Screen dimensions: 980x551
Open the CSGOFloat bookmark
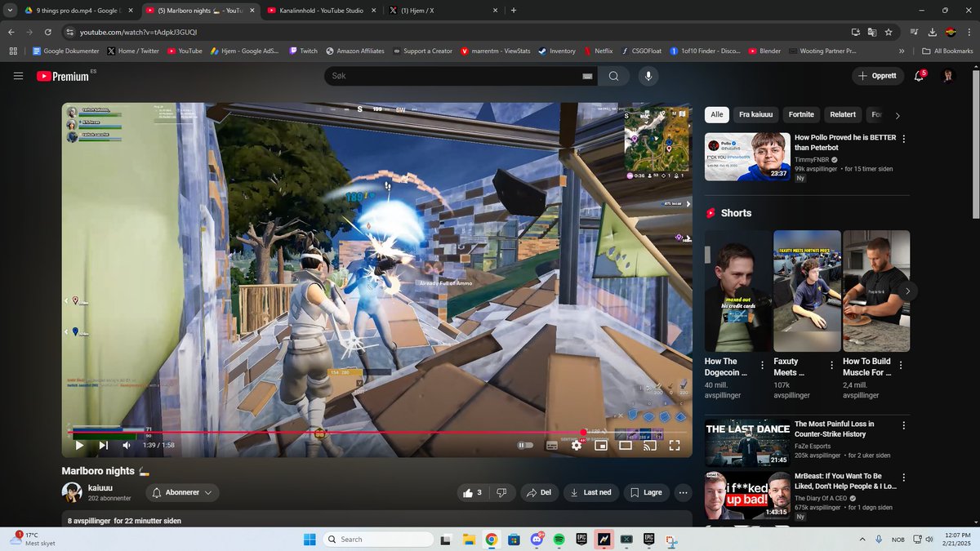point(643,51)
